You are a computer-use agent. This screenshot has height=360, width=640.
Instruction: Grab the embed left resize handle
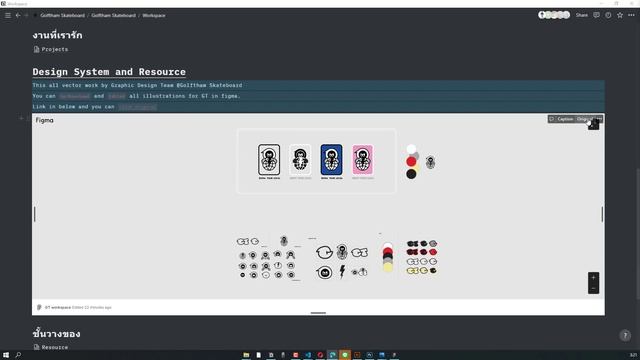(x=35, y=214)
